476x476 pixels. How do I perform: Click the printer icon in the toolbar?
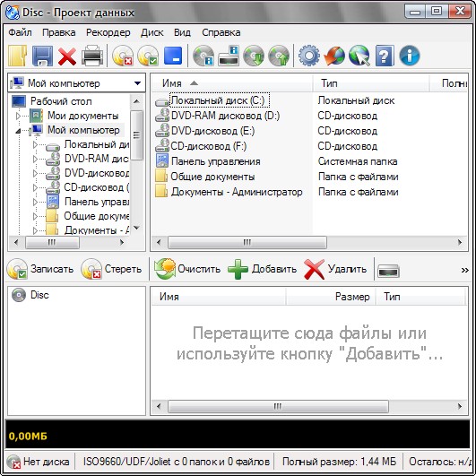click(x=92, y=56)
